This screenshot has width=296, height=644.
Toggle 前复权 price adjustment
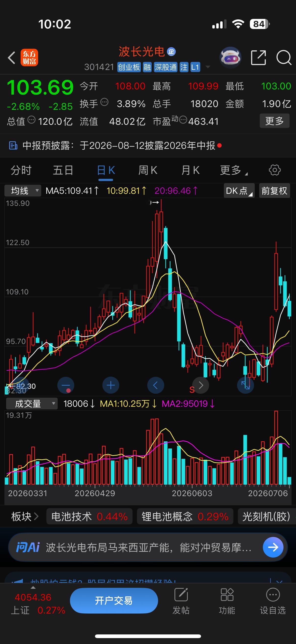tap(274, 191)
